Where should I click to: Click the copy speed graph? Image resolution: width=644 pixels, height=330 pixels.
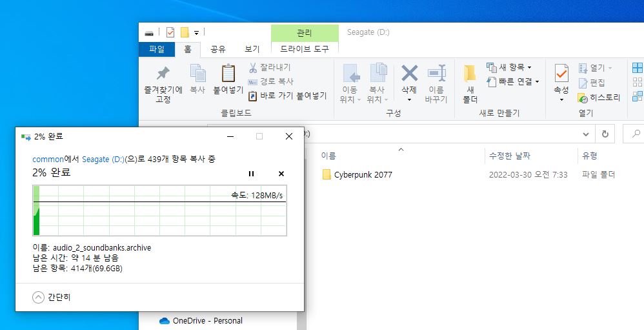[159, 211]
